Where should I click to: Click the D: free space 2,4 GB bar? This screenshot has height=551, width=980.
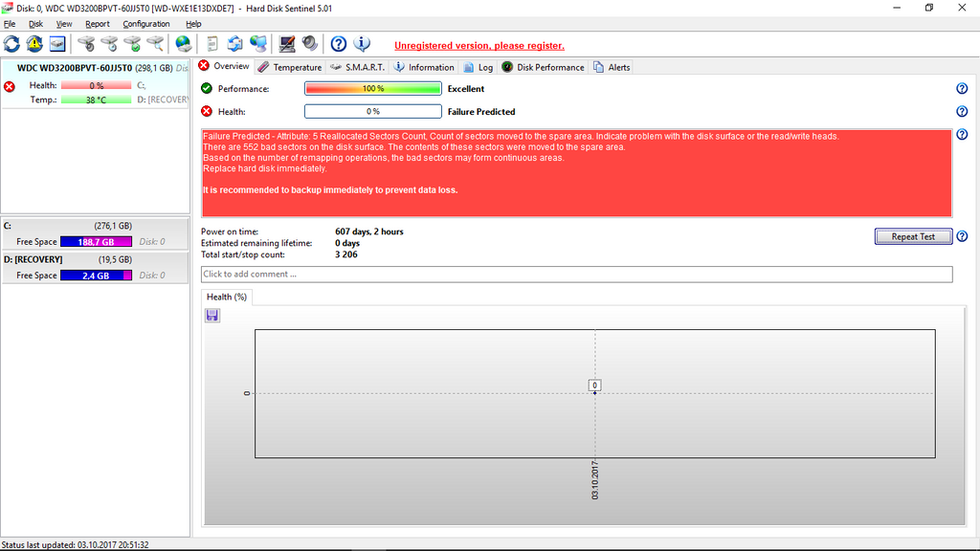97,275
